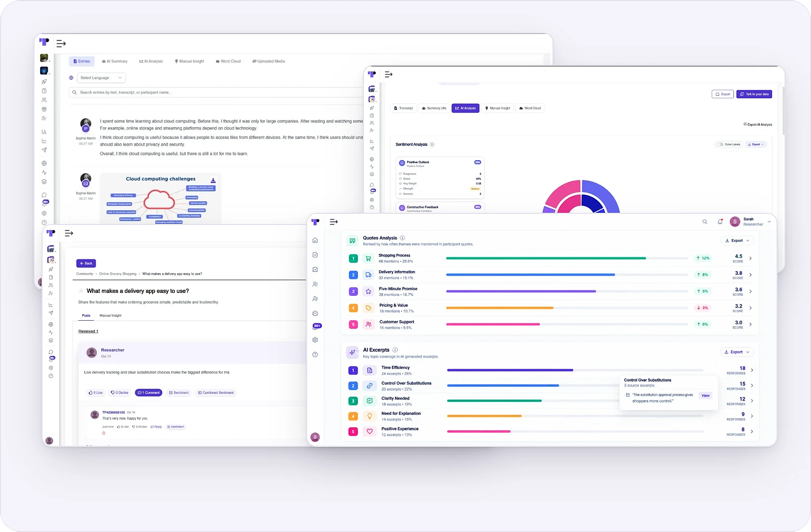Click the Talk to your data button

pos(754,94)
